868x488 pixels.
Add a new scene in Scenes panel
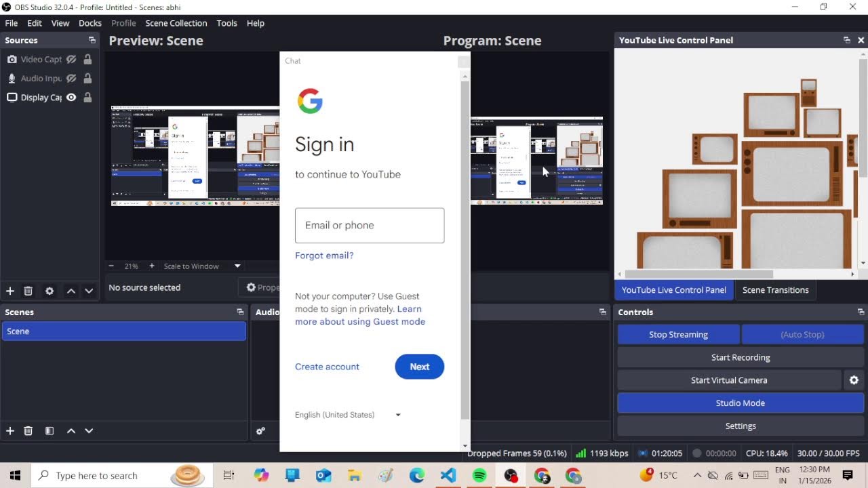(10, 430)
